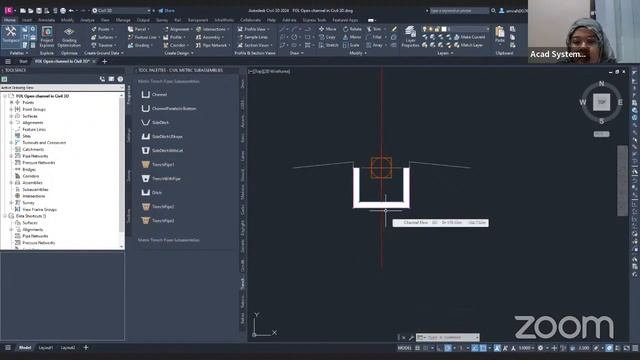Click the keyword search input field

click(x=459, y=11)
